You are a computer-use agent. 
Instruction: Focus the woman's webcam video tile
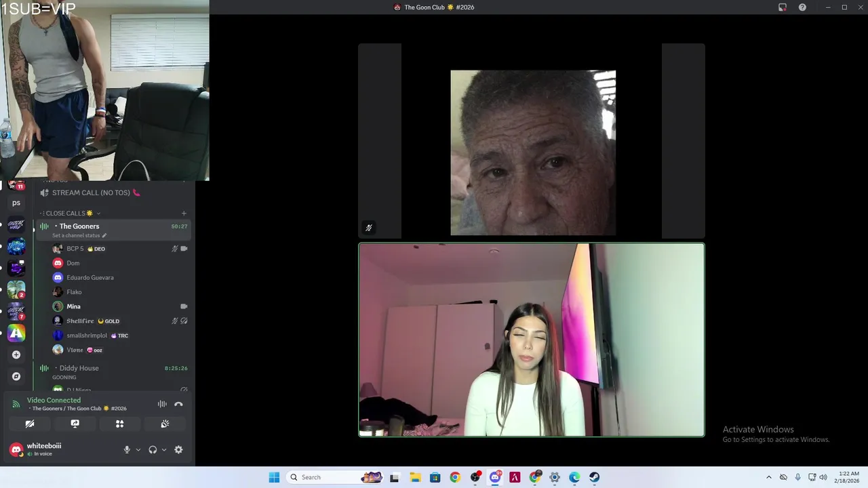(532, 340)
